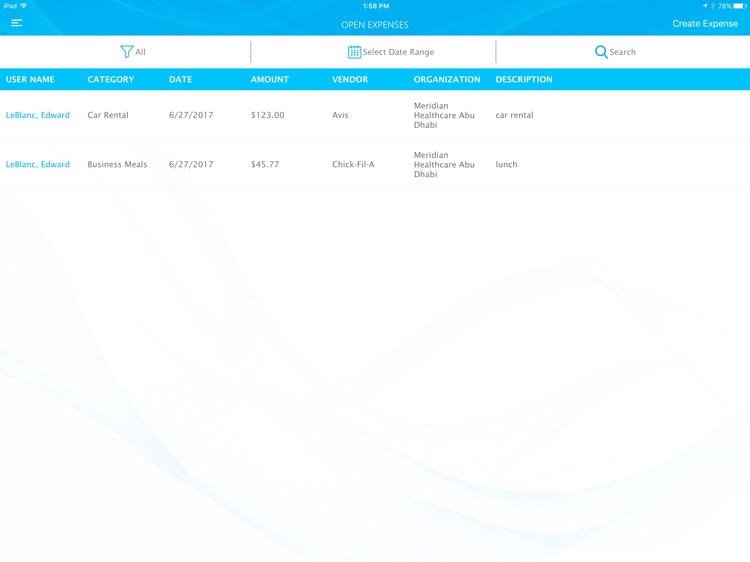
Task: Sort by AMOUNT column header
Action: tap(270, 79)
